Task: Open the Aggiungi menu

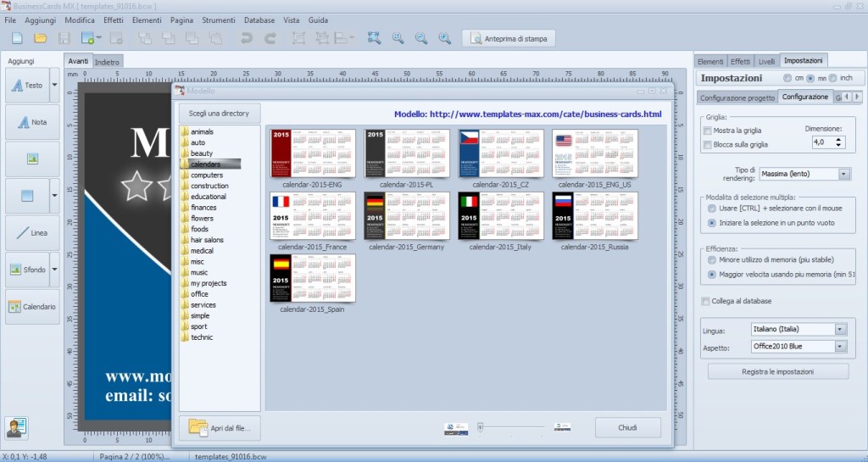Action: point(41,19)
